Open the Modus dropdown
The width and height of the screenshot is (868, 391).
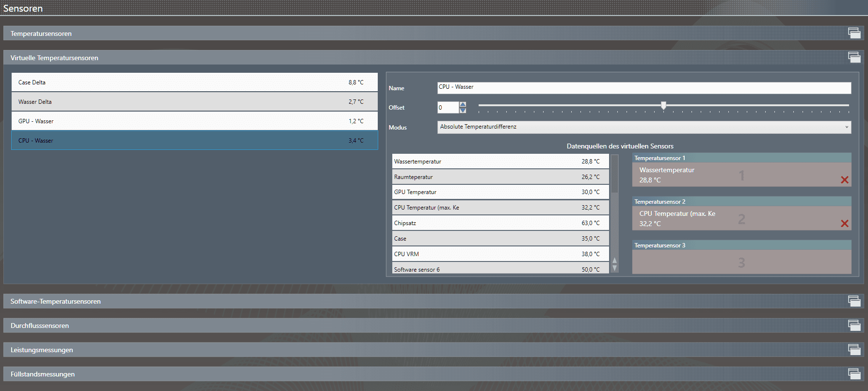(644, 127)
